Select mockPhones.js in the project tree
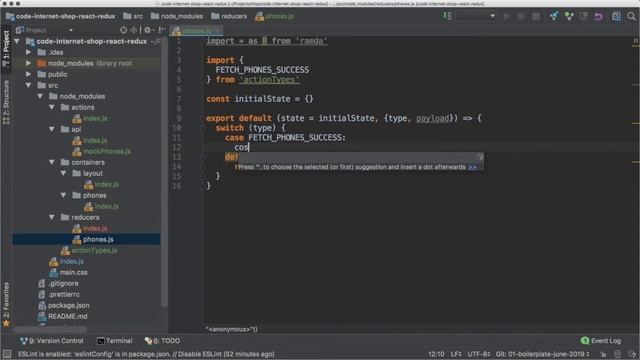Viewport: 640px width, 360px height. coord(102,151)
